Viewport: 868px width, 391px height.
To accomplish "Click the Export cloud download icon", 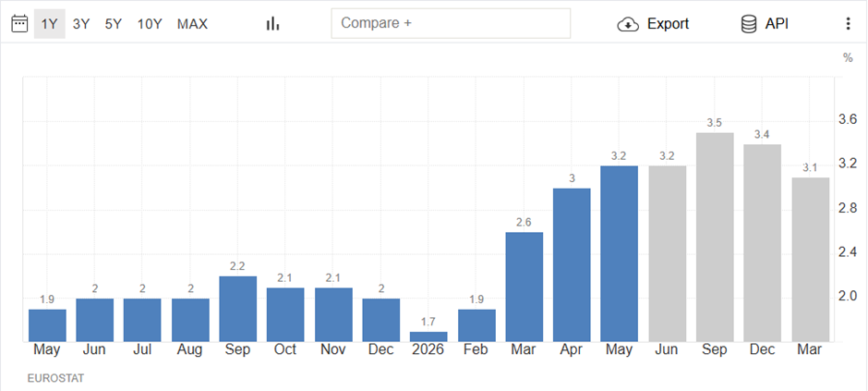I will [x=628, y=24].
